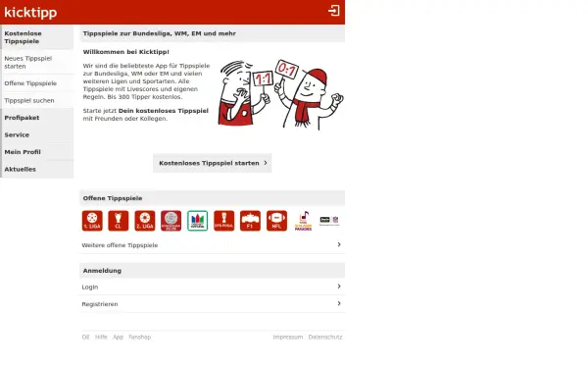Open the Schlagerparadies prediction game logo
Viewport: 588px width, 368px height.
click(x=303, y=221)
